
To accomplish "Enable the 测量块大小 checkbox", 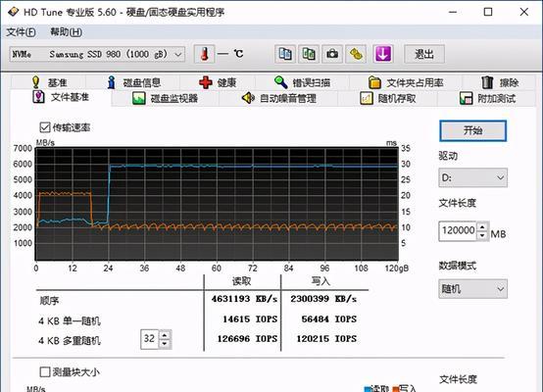I will coord(45,372).
